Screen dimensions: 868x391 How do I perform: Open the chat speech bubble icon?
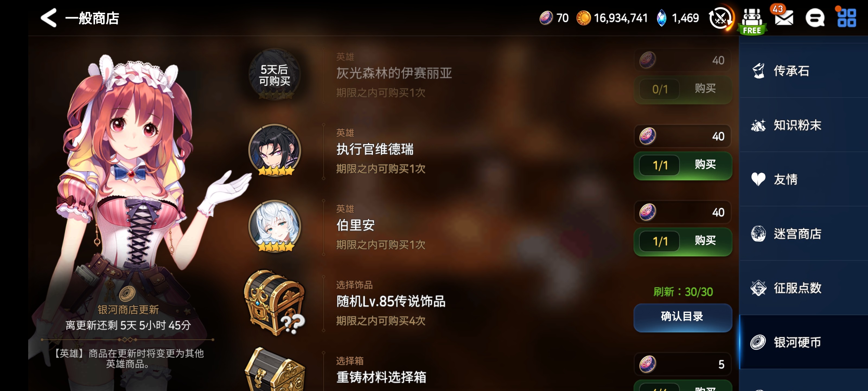[815, 18]
